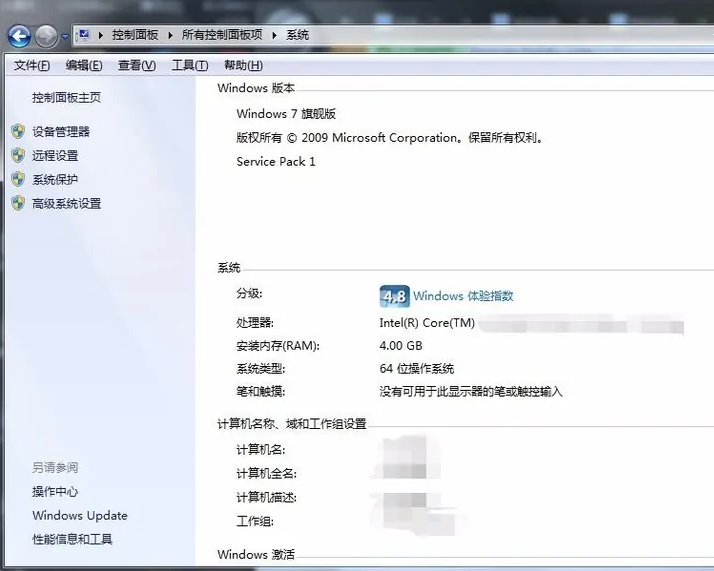The image size is (714, 571).
Task: Click 安装内存(RAM): label
Action: (278, 346)
